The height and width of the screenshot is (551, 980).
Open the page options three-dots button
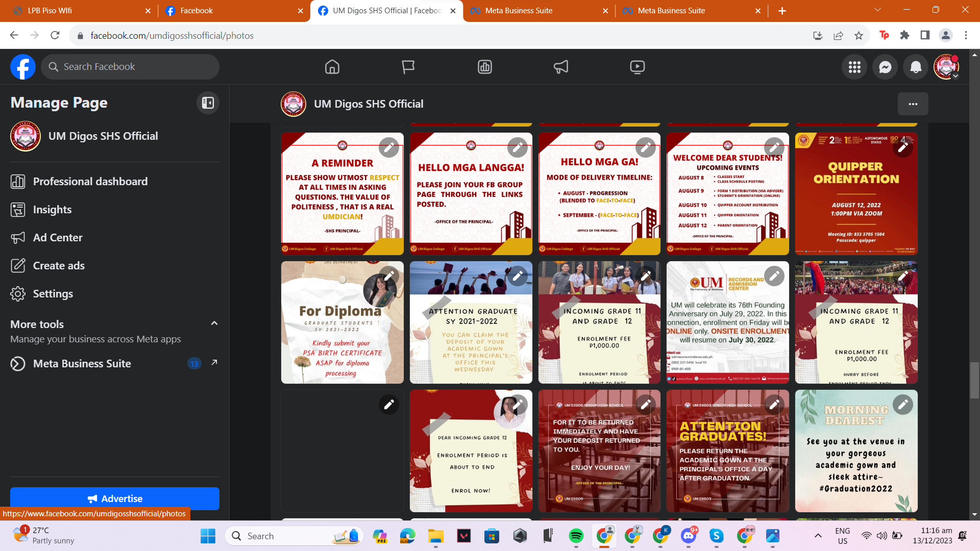[x=913, y=104]
